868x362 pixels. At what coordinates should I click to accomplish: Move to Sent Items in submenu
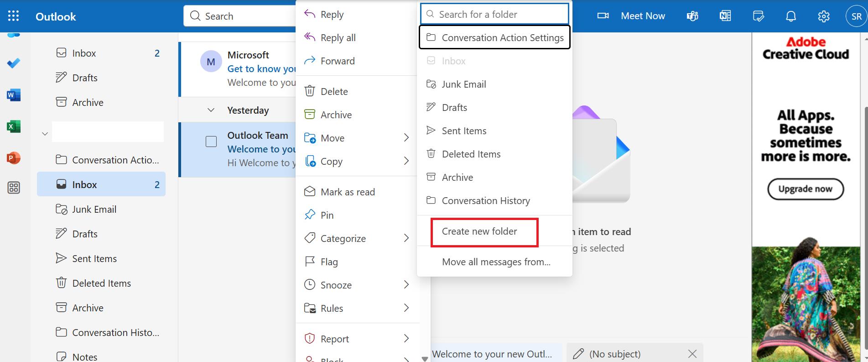pos(494,131)
